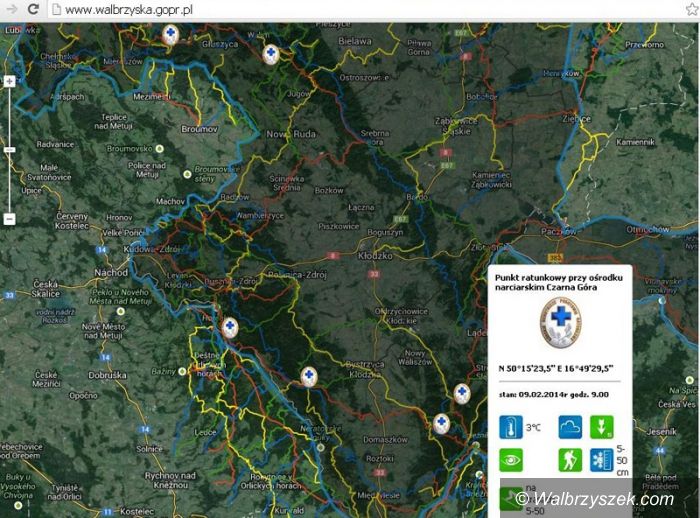The height and width of the screenshot is (518, 700).
Task: Bookmark the page with the star icon
Action: 690,9
